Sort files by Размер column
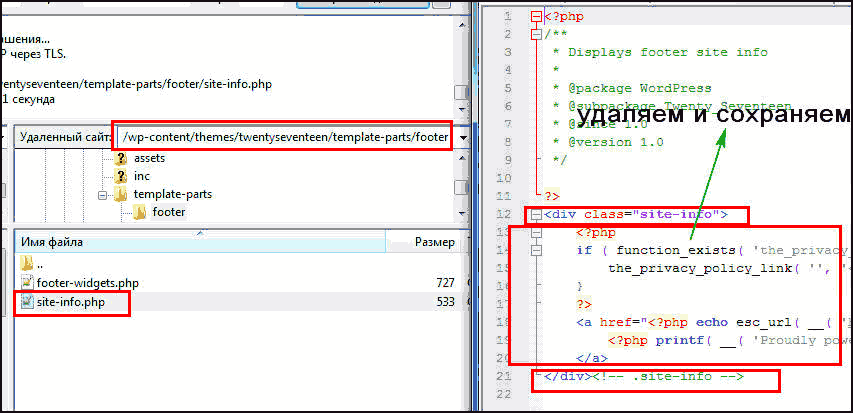853x413 pixels. click(x=434, y=241)
